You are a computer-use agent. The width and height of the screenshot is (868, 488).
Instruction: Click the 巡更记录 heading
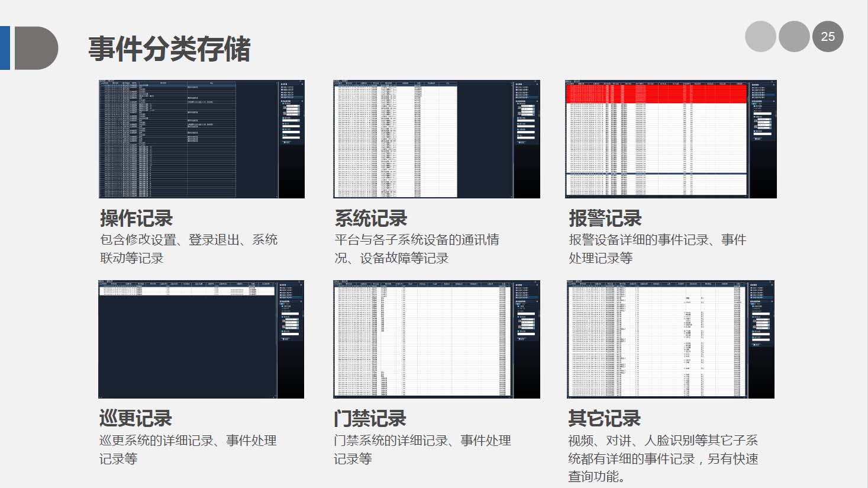135,419
